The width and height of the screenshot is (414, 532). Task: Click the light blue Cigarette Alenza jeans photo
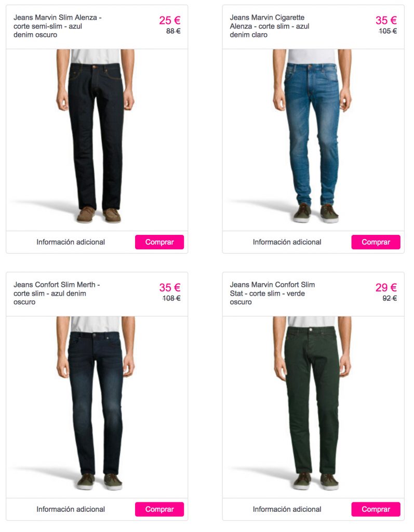coord(312,137)
